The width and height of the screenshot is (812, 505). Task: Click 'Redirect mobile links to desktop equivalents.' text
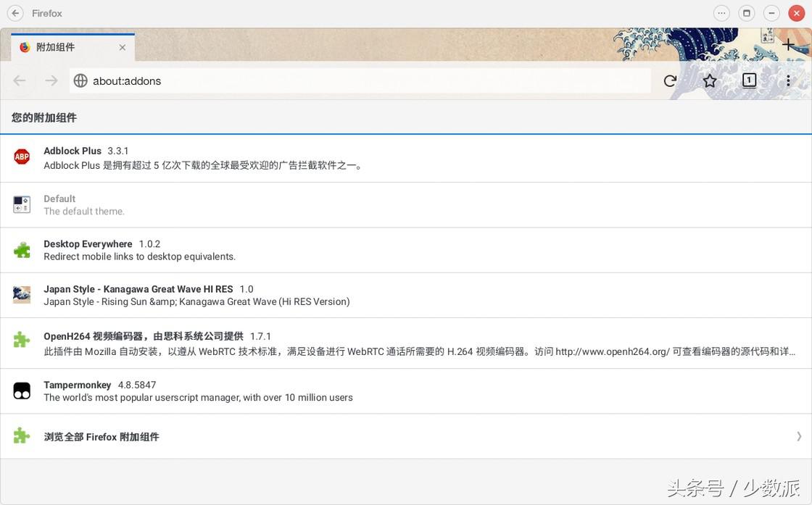pos(139,256)
